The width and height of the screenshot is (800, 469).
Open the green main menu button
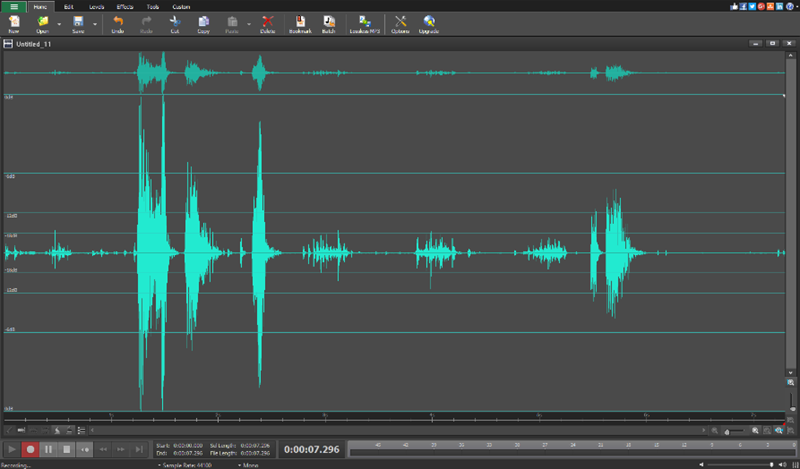(14, 7)
